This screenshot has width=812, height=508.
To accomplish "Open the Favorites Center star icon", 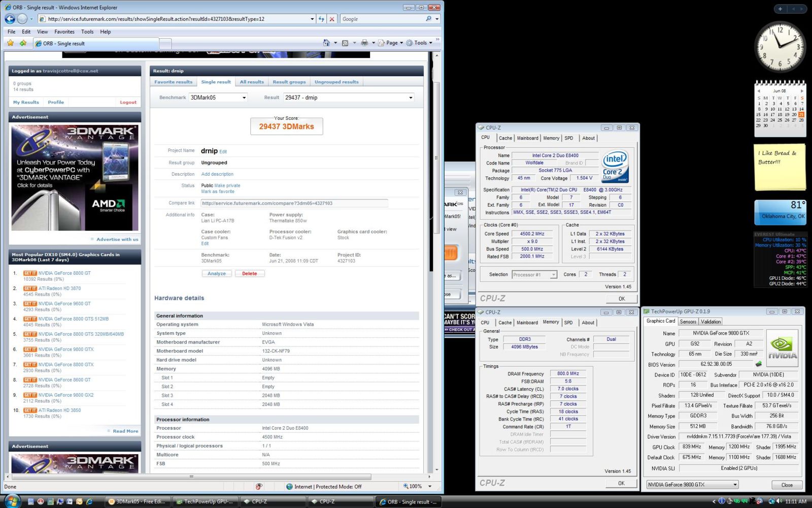I will point(10,43).
